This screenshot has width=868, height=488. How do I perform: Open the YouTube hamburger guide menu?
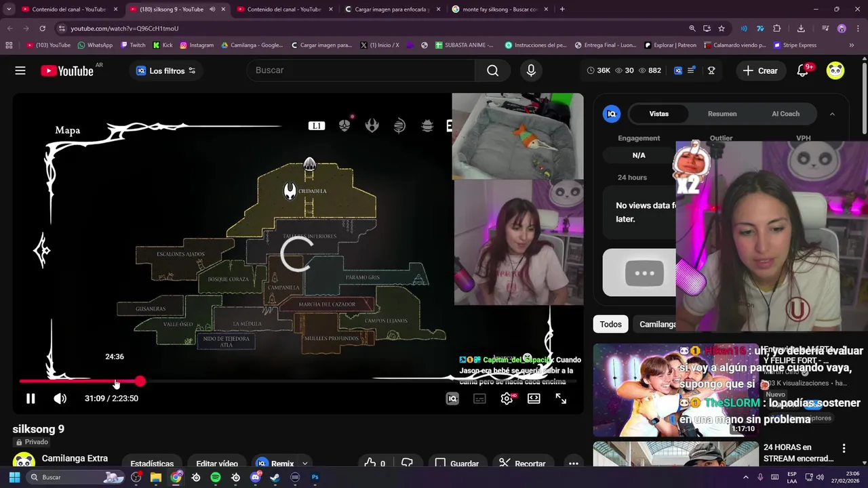[x=20, y=70]
